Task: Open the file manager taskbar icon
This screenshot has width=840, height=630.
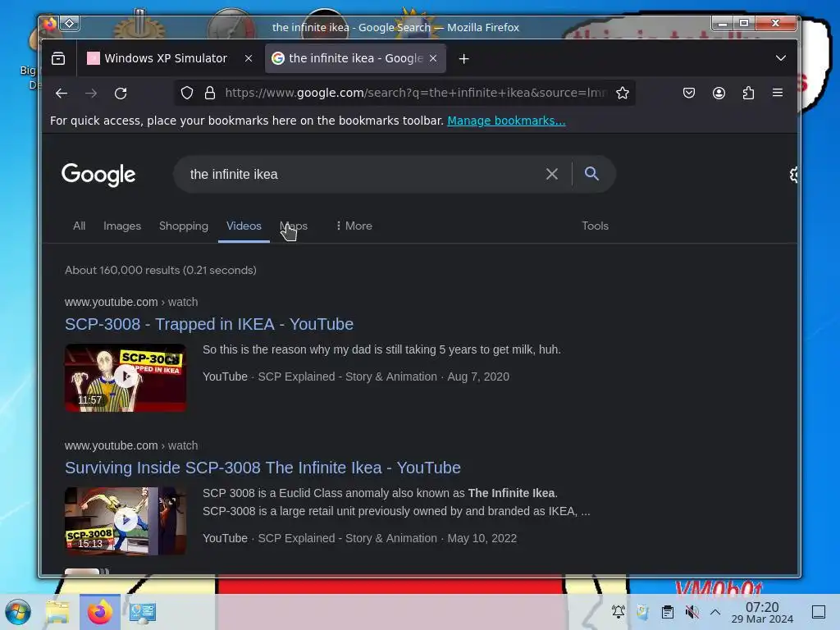Action: coord(58,612)
